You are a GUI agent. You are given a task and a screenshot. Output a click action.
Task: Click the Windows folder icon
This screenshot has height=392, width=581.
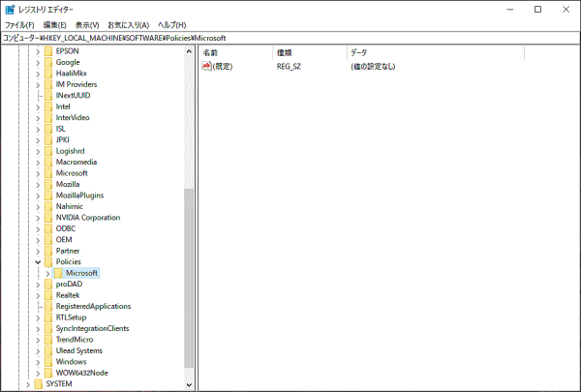pyautogui.click(x=48, y=362)
